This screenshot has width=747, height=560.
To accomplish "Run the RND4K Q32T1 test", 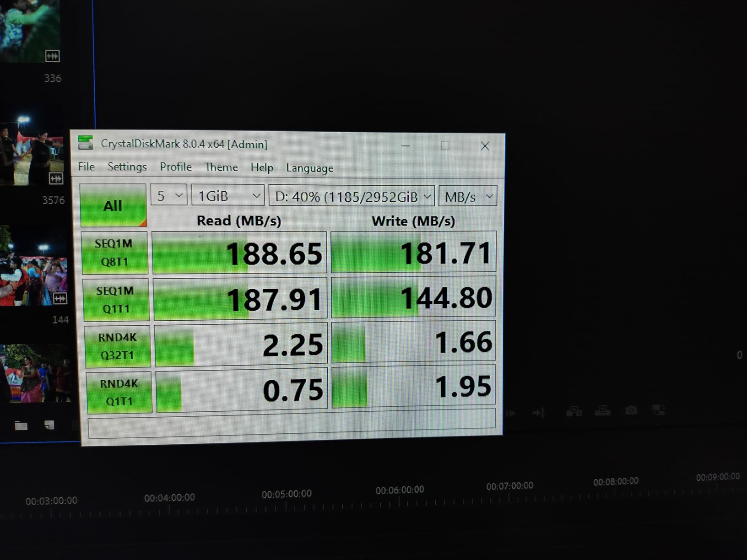I will tap(117, 346).
